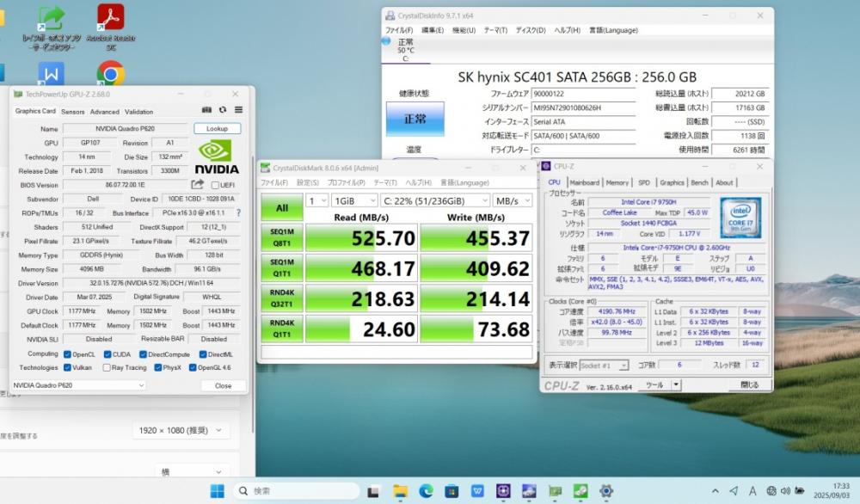
Task: Open the CPU-Z tools dropdown arrow
Action: coord(676,385)
